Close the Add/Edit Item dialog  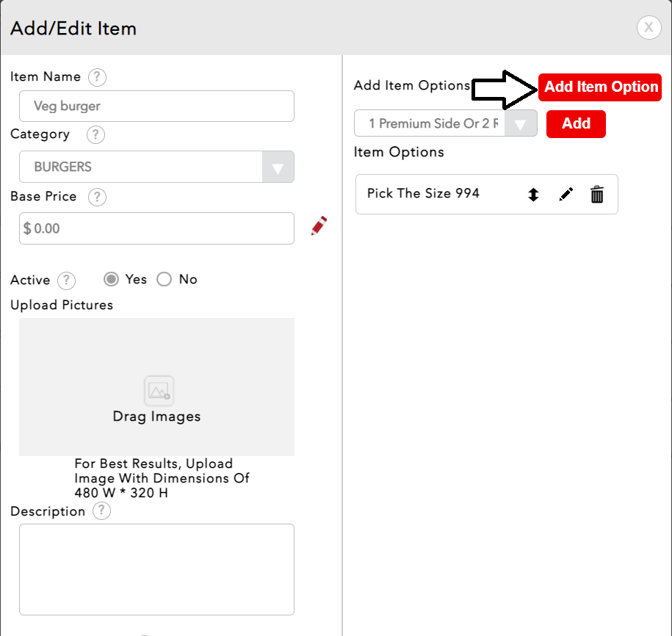(648, 28)
